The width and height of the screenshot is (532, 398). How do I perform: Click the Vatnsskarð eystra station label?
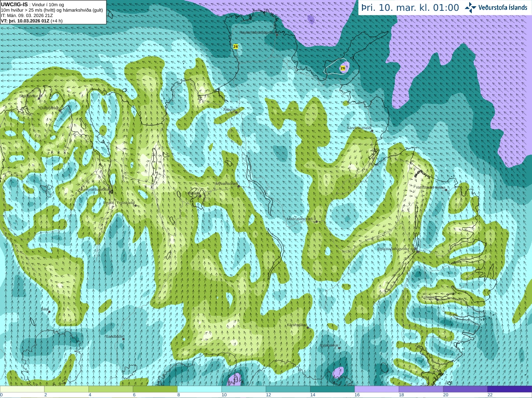pyautogui.click(x=431, y=187)
